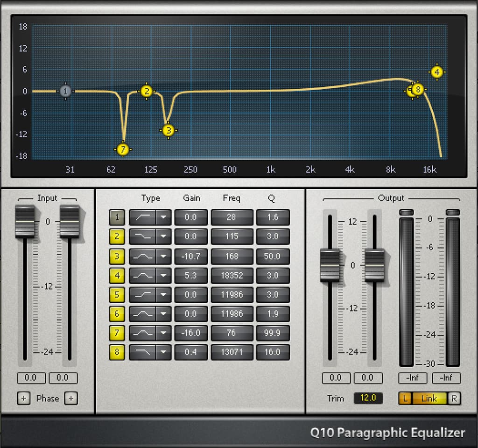
Task: Grab the right Output fader
Action: 374,265
